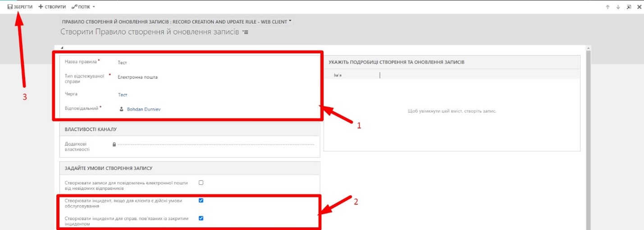Click the Зберегти save disk icon
The width and height of the screenshot is (644, 230).
[9, 7]
